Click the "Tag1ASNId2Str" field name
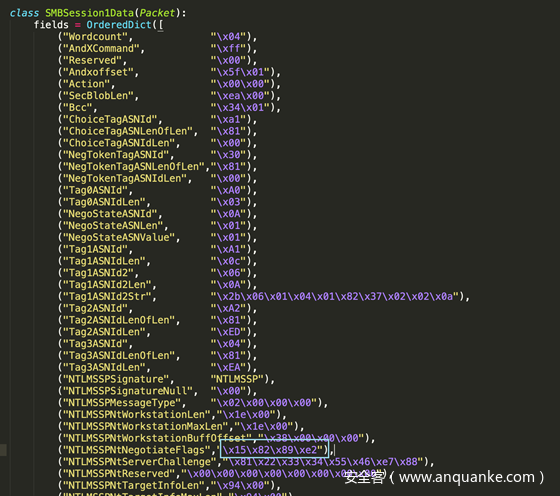 click(x=107, y=296)
